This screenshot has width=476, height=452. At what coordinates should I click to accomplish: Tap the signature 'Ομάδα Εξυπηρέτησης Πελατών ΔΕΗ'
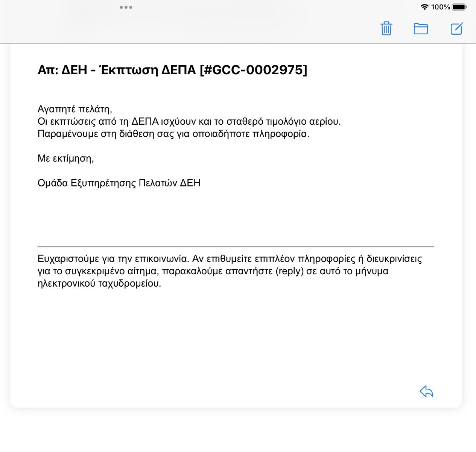pos(119,183)
